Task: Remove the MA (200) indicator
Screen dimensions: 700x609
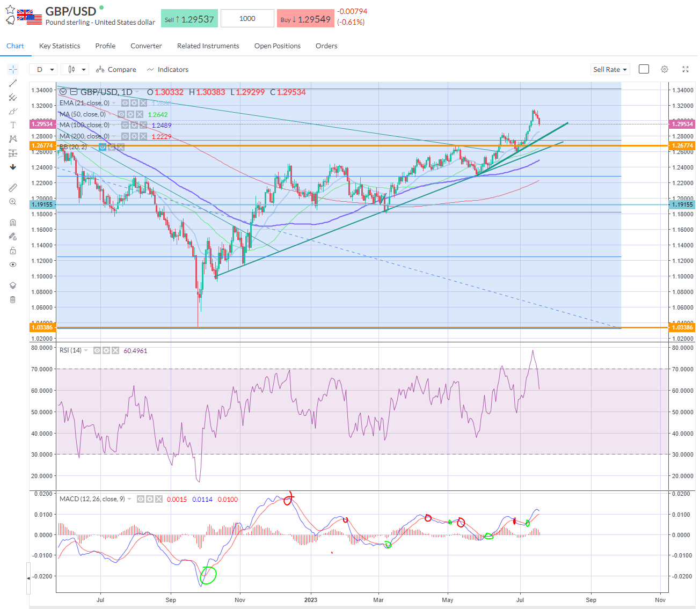Action: point(143,136)
